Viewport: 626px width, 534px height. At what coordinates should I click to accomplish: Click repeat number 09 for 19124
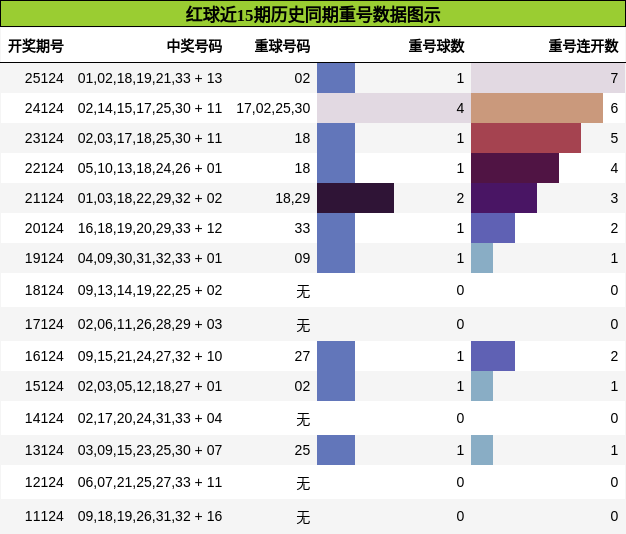point(302,258)
